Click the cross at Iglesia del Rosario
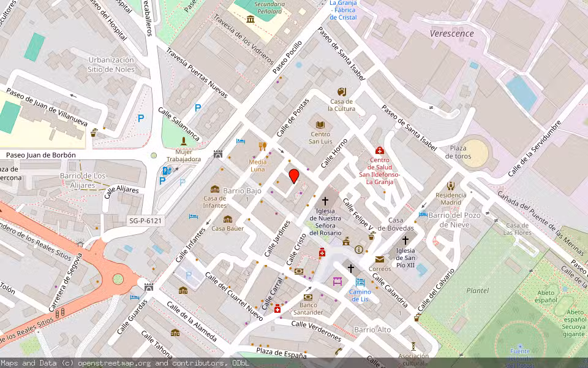Image resolution: width=588 pixels, height=368 pixels. point(325,200)
